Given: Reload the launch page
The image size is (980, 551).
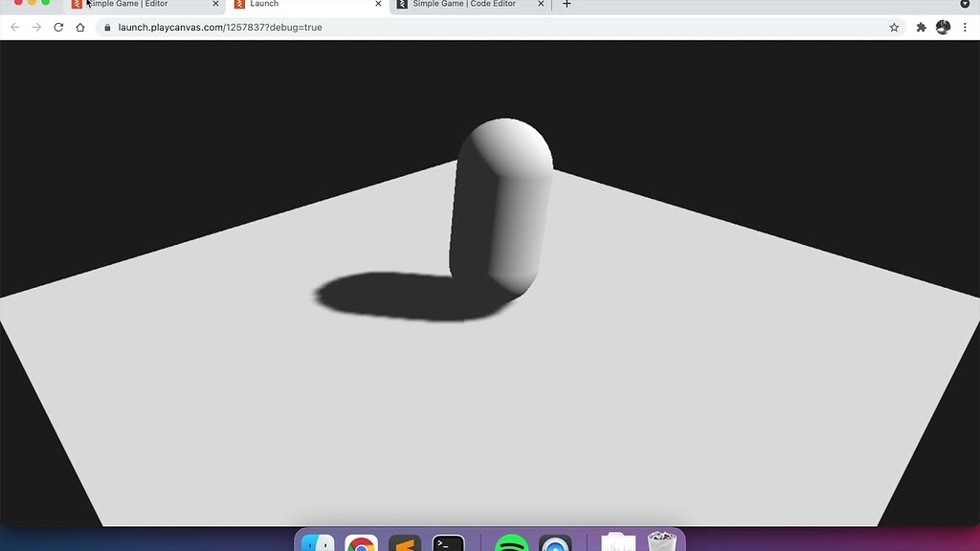Looking at the screenshot, I should click(x=59, y=28).
